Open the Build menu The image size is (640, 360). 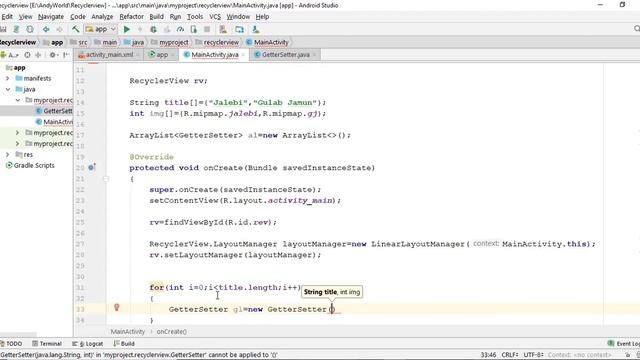tap(156, 17)
